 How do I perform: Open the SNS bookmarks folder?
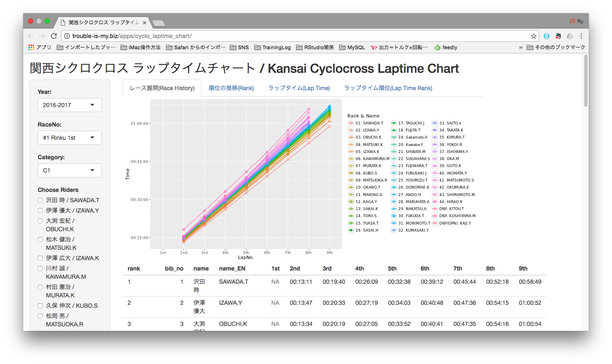pos(239,48)
